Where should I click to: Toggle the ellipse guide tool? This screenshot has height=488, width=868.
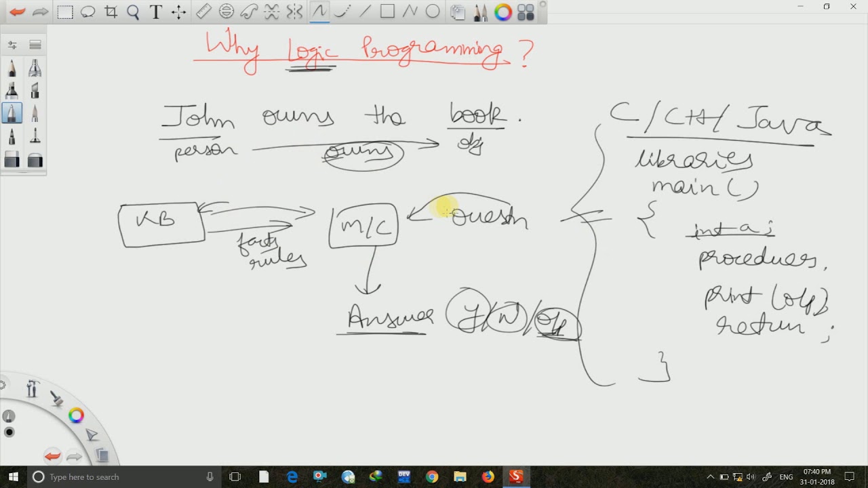226,12
